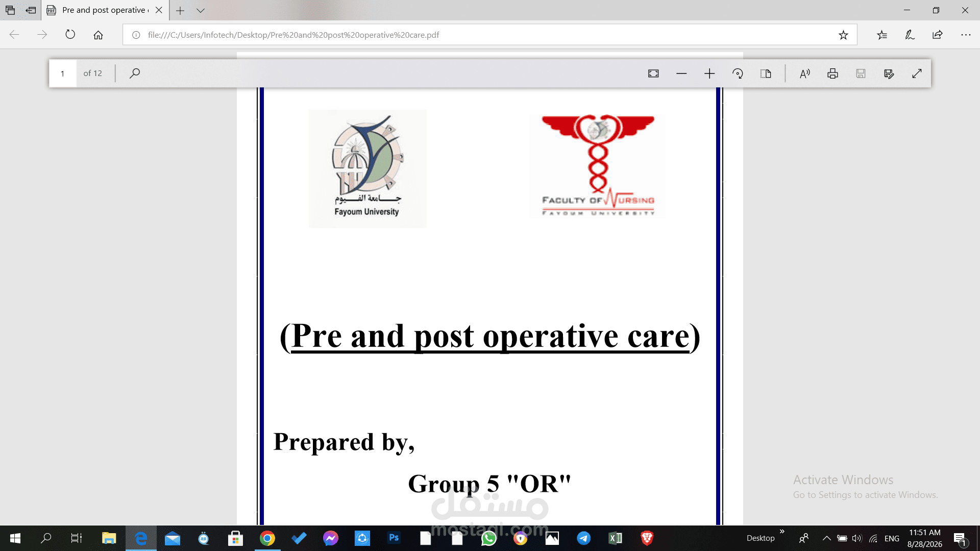Enter full screen with expand arrow
The image size is (980, 551).
tap(917, 73)
